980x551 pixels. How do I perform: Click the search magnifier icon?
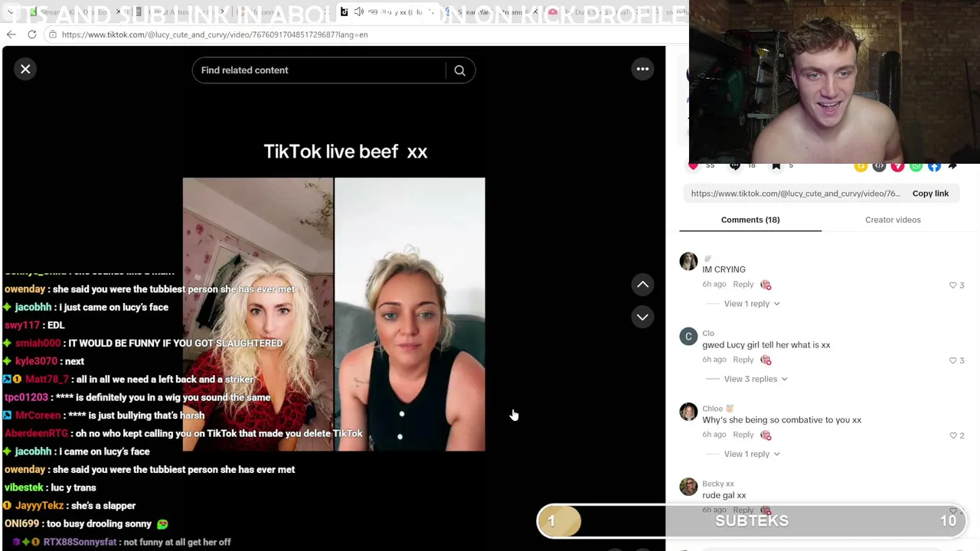(x=459, y=70)
